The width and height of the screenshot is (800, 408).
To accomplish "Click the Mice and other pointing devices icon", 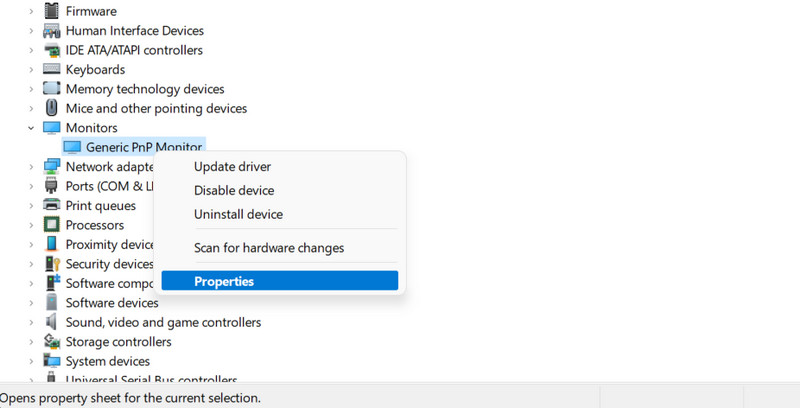I will click(52, 108).
